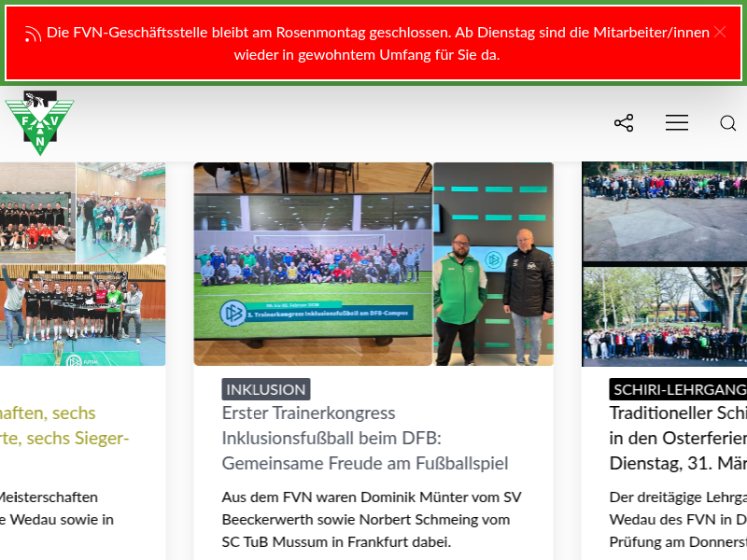747x560 pixels.
Task: Click the Trainerkongress group photo on screen
Action: point(313,264)
